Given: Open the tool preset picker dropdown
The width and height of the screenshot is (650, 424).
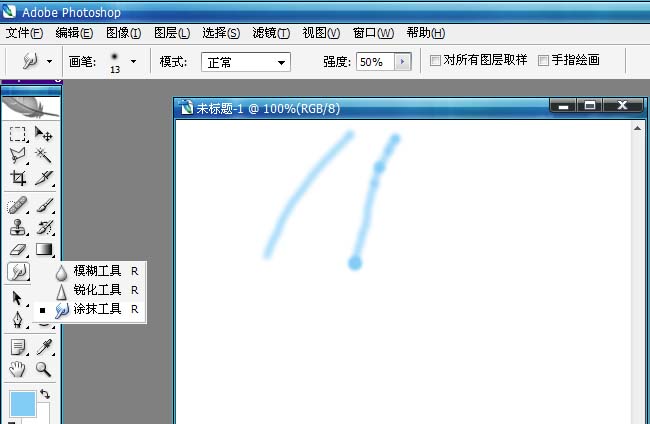Looking at the screenshot, I should click(49, 61).
